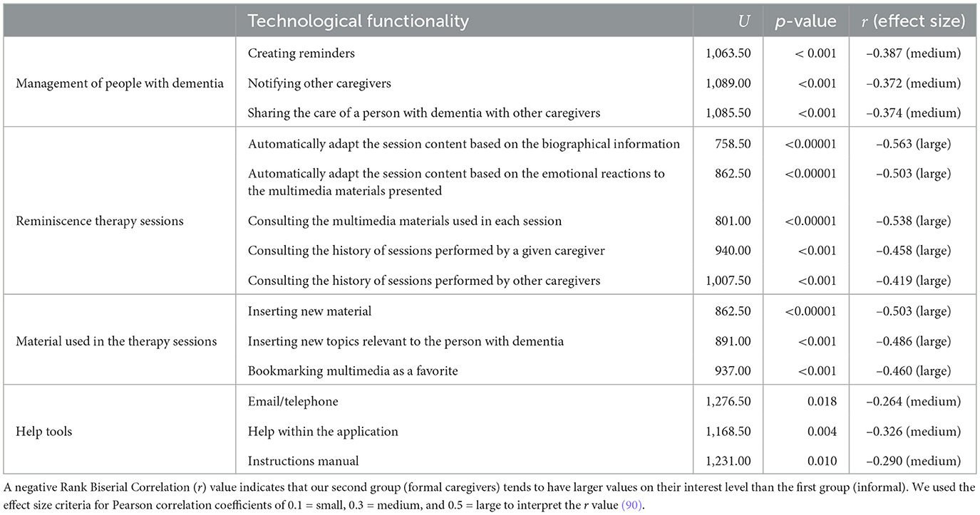Select the Management of people with dementia row group

(x=119, y=83)
